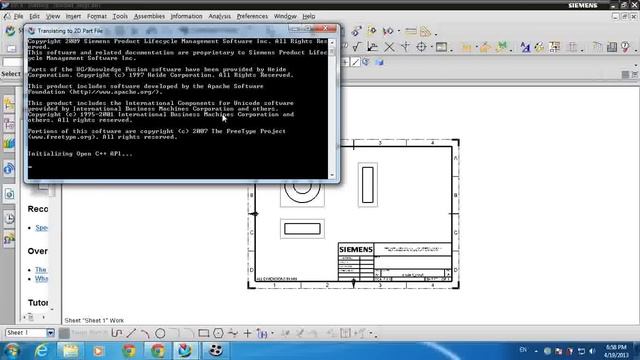This screenshot has height=360, width=640.
Task: Open the View menu
Action: 53,16
